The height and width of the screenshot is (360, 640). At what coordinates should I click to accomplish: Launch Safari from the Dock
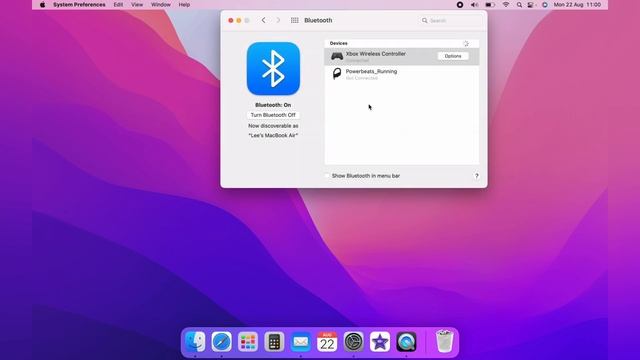pyautogui.click(x=221, y=342)
